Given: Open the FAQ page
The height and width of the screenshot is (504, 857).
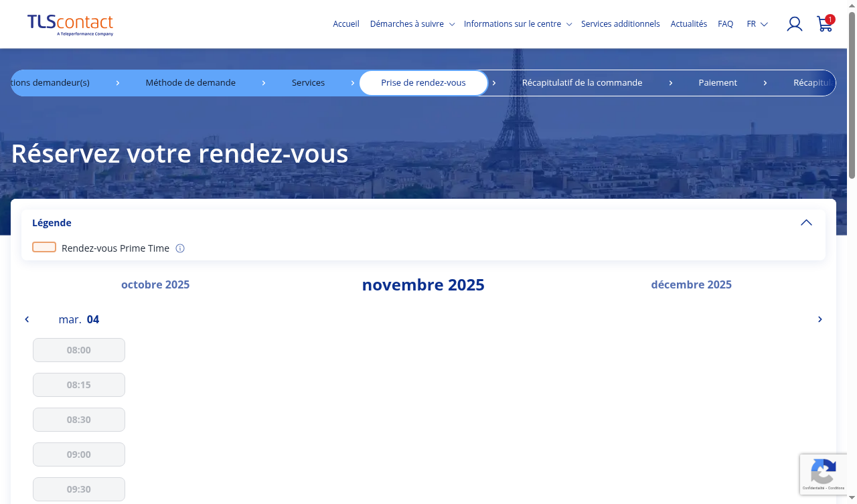Looking at the screenshot, I should click(x=725, y=23).
